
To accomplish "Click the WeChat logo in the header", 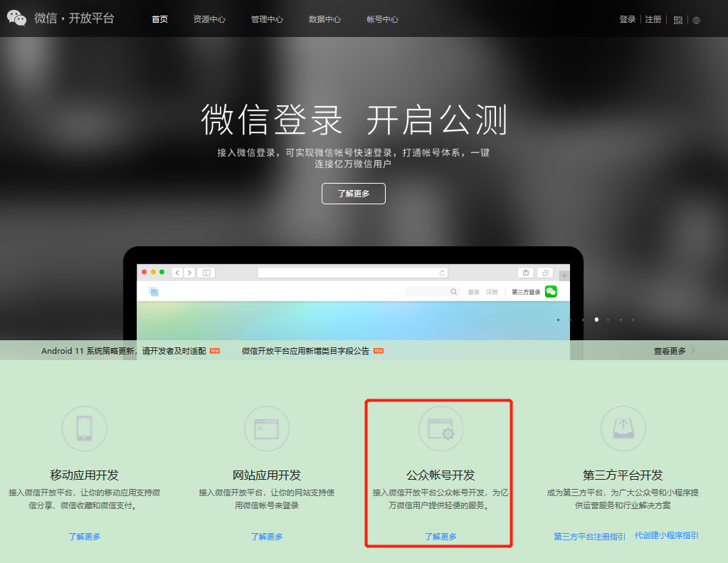I will pyautogui.click(x=16, y=18).
